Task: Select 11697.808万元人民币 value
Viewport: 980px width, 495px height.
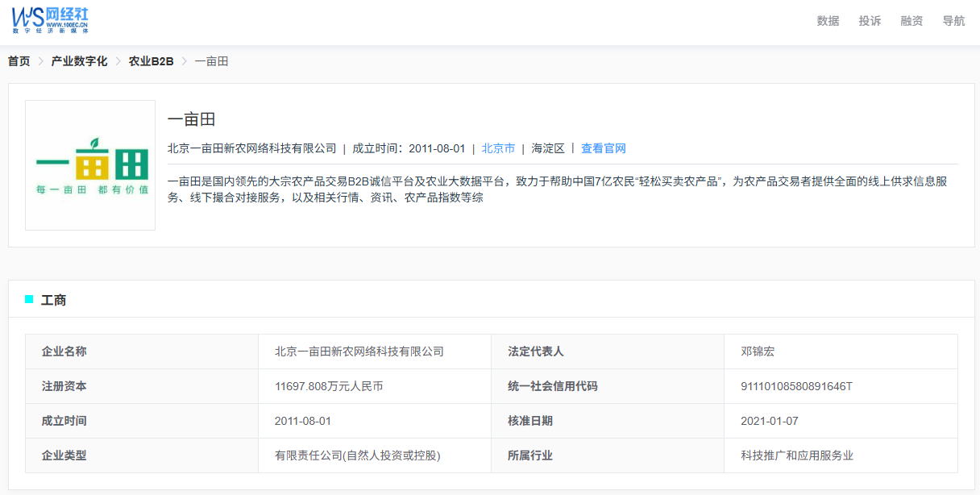Action: [329, 386]
